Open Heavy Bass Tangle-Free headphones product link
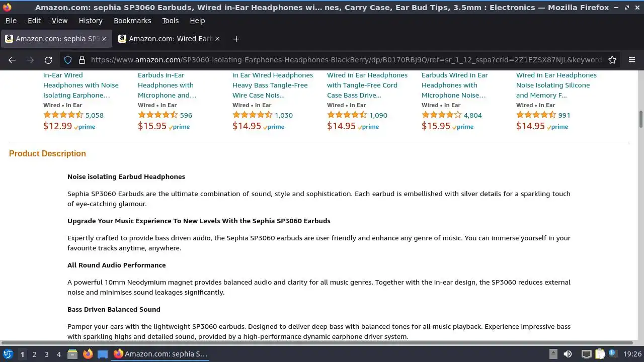The width and height of the screenshot is (644, 362). [273, 85]
